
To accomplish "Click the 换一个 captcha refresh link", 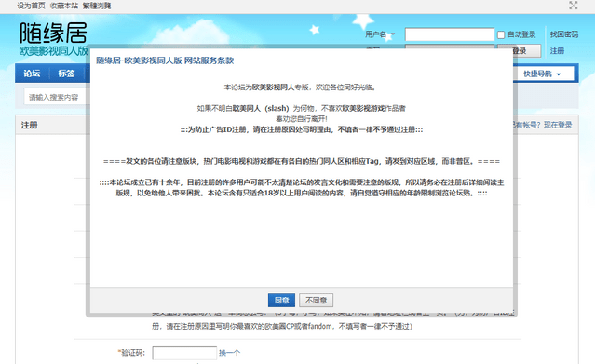I will pos(229,353).
